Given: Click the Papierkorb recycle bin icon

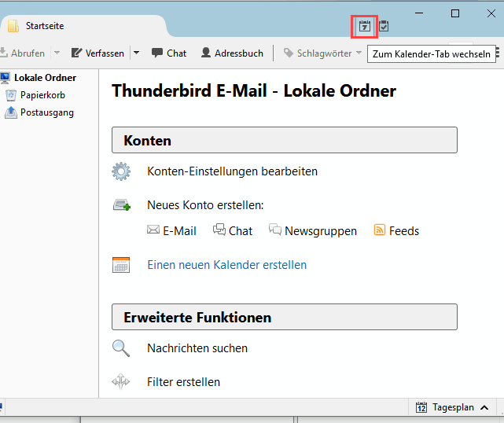Looking at the screenshot, I should tap(11, 95).
